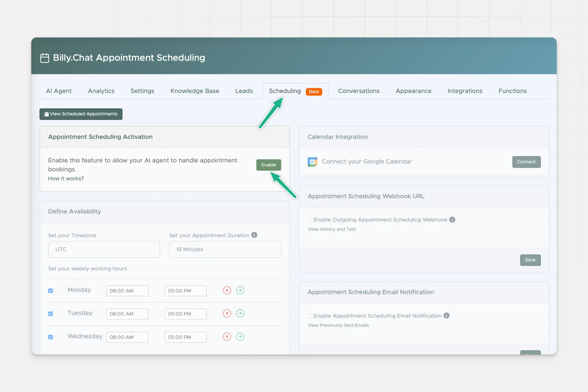Open the 15 Minutes appointment duration dropdown
This screenshot has height=392, width=588.
tap(225, 249)
